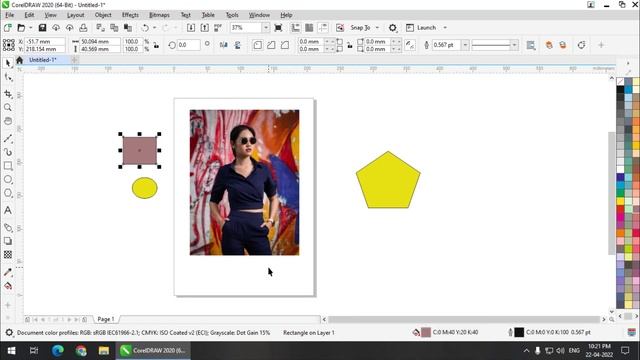Click the rotation angle input field
This screenshot has width=640, height=360.
coord(188,45)
